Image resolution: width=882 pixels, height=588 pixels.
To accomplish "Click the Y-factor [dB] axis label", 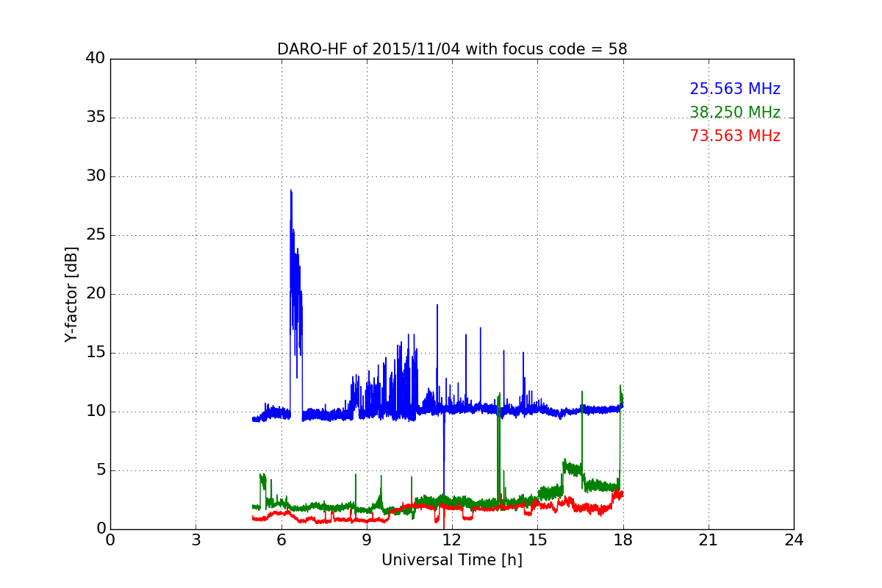I will [x=71, y=294].
